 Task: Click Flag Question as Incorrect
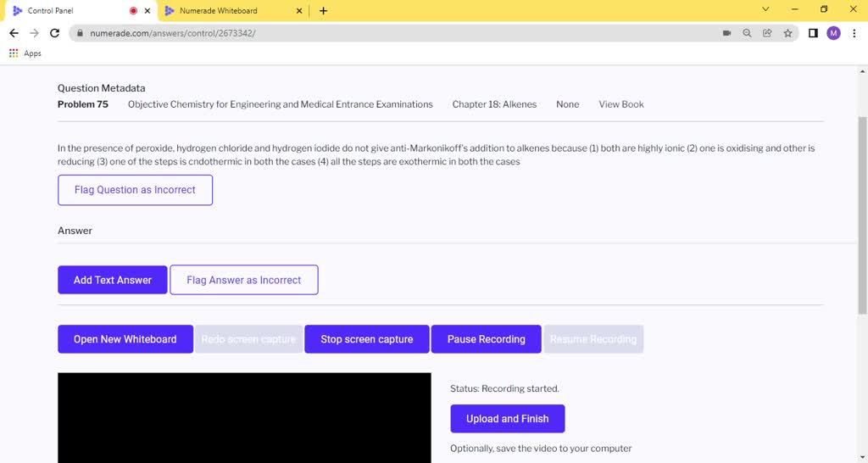[x=135, y=190]
